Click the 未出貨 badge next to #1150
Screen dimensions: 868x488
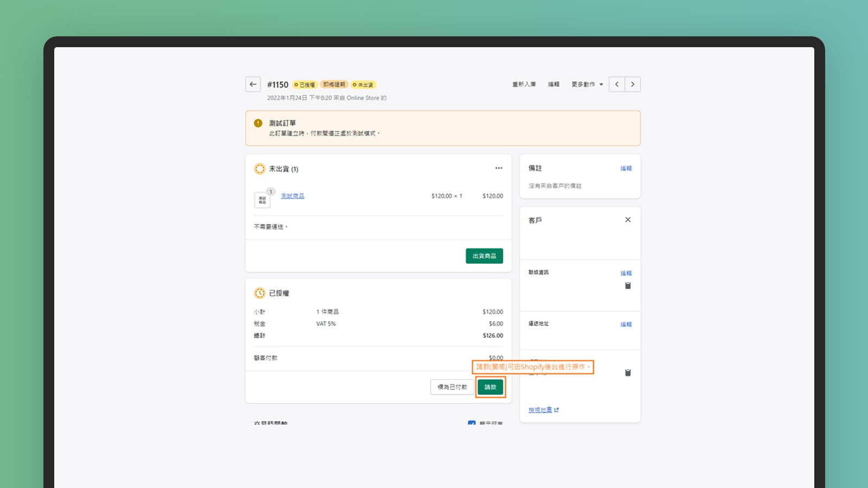point(363,85)
